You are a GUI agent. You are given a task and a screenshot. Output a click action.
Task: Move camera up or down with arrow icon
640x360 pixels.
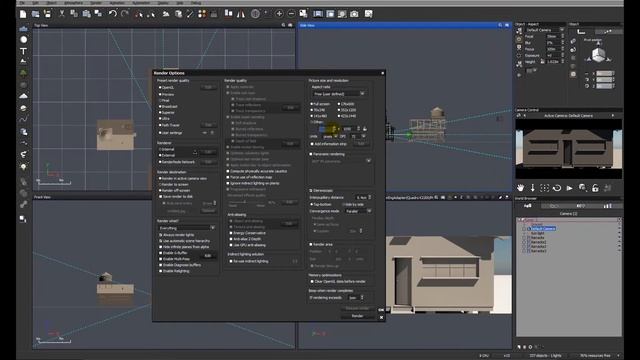click(533, 188)
